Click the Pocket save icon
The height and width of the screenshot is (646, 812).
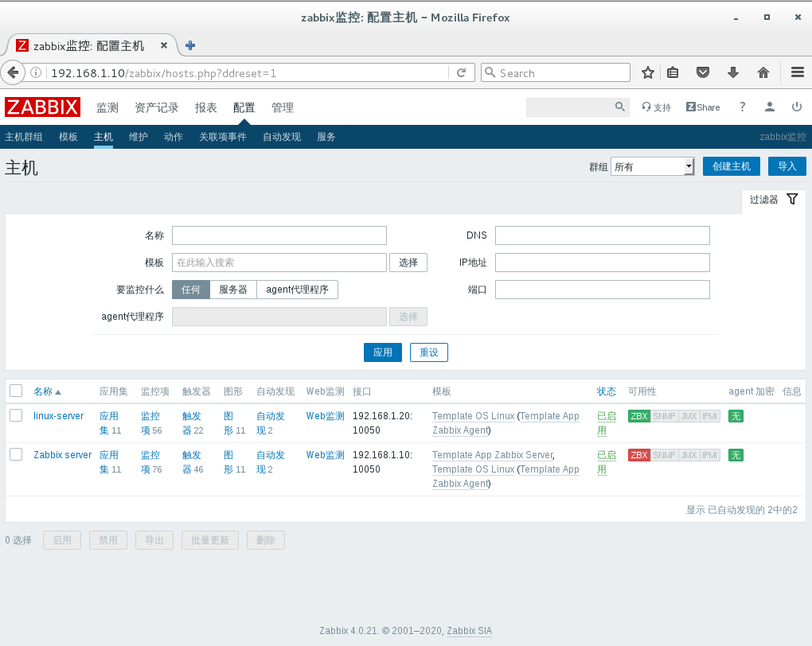[703, 72]
